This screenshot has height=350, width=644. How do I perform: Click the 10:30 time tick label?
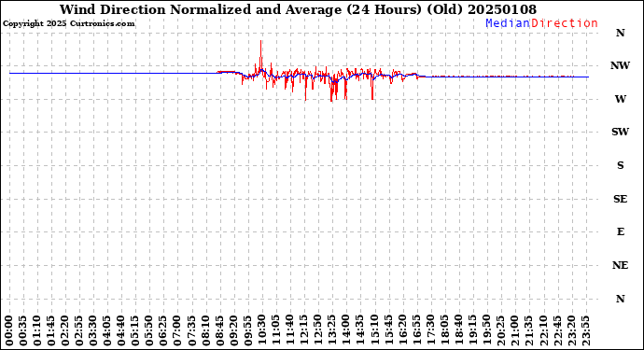click(262, 330)
